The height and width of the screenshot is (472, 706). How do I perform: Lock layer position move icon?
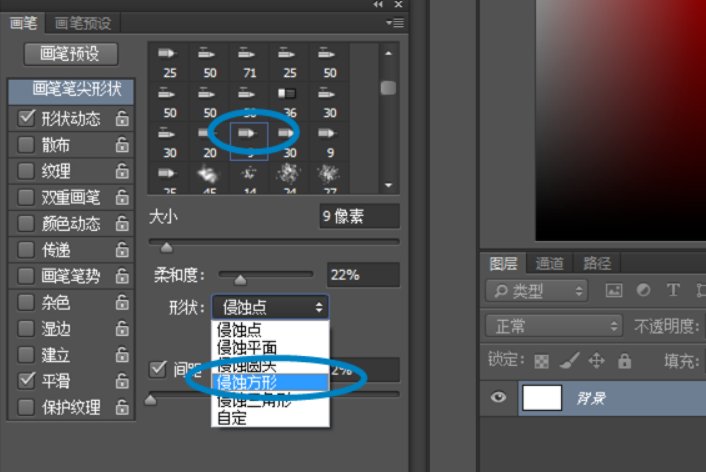[596, 361]
